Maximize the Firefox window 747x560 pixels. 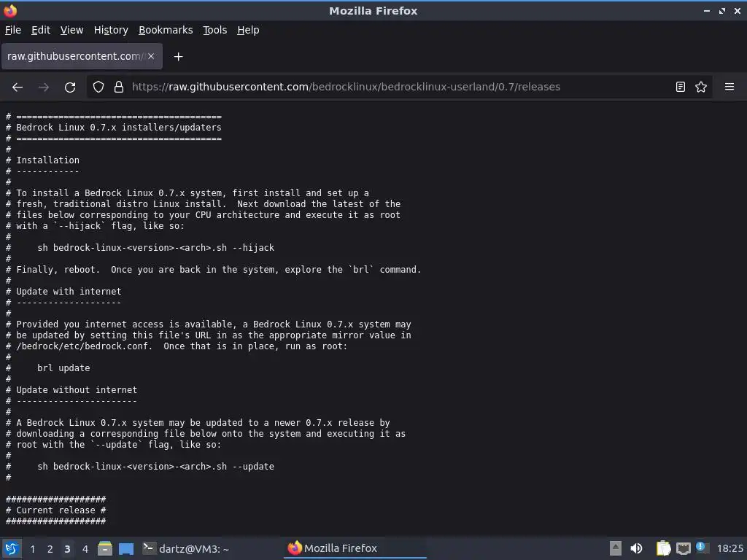pos(722,10)
